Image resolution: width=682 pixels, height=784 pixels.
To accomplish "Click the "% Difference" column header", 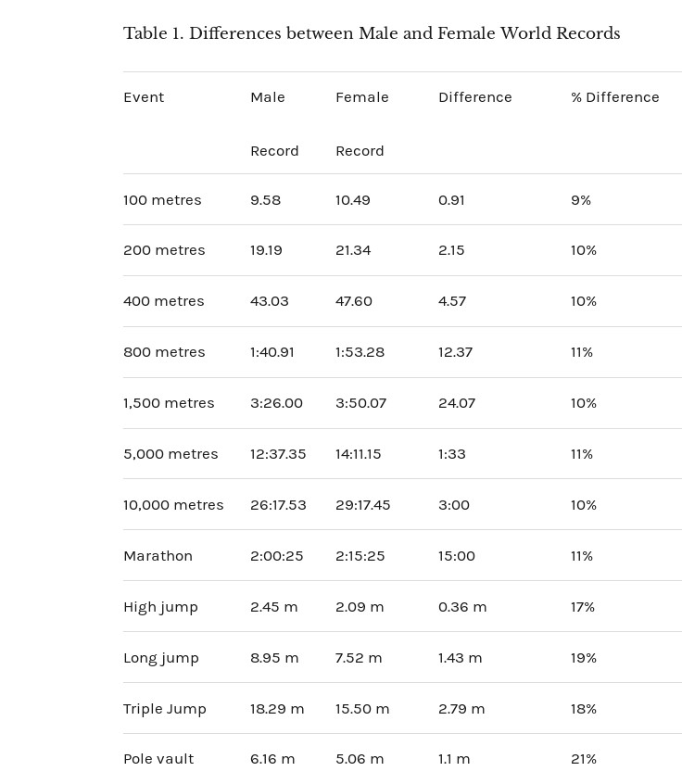I will click(x=614, y=97).
